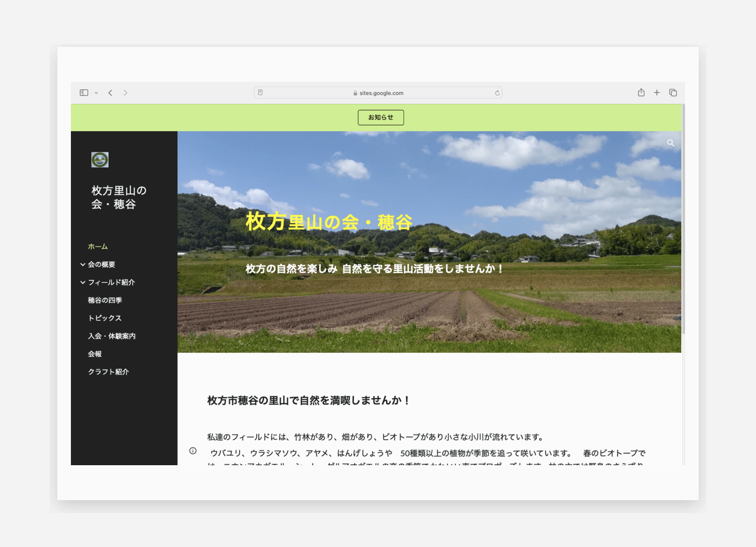Screen dimensions: 756x547
Task: Open the 会報 page
Action: [94, 354]
